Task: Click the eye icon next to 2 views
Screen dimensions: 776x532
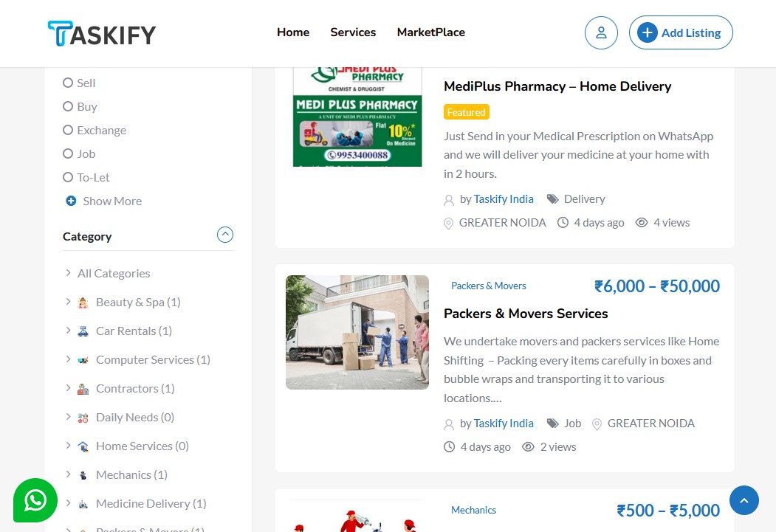Action: coord(528,447)
